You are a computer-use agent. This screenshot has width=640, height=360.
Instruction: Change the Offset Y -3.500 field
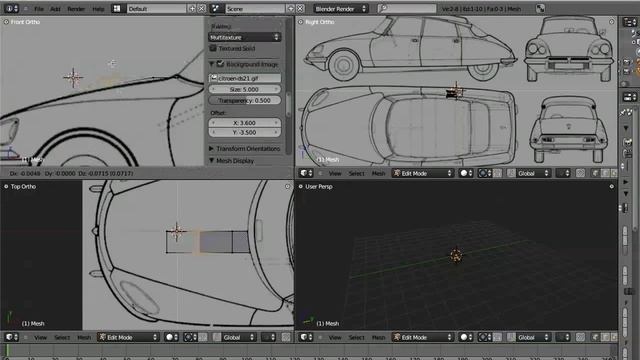pyautogui.click(x=244, y=132)
